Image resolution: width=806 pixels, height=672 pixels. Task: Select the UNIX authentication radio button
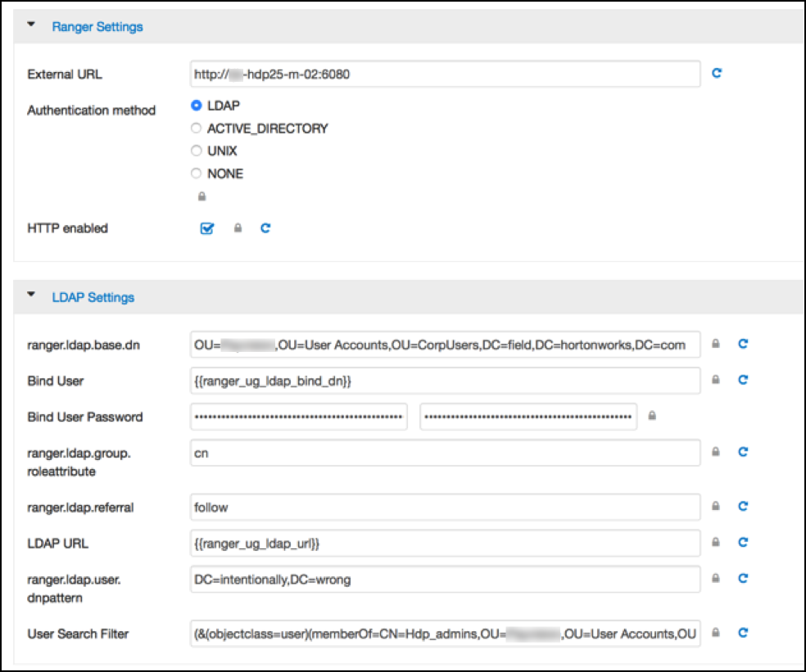(x=196, y=151)
